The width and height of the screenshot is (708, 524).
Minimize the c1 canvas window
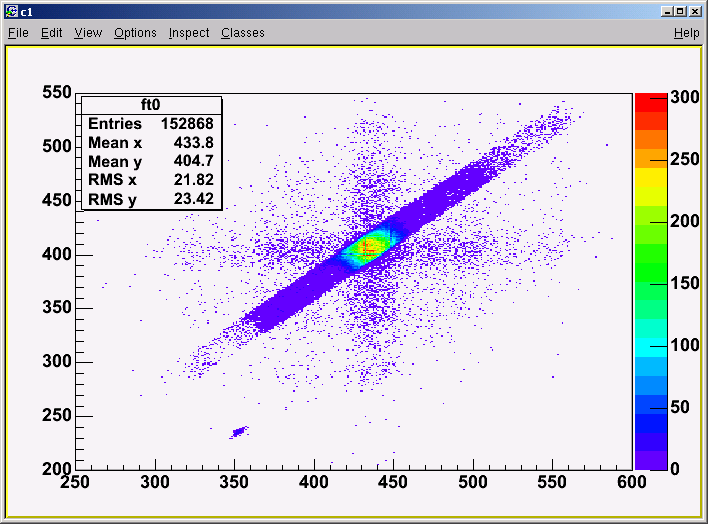pyautogui.click(x=667, y=11)
